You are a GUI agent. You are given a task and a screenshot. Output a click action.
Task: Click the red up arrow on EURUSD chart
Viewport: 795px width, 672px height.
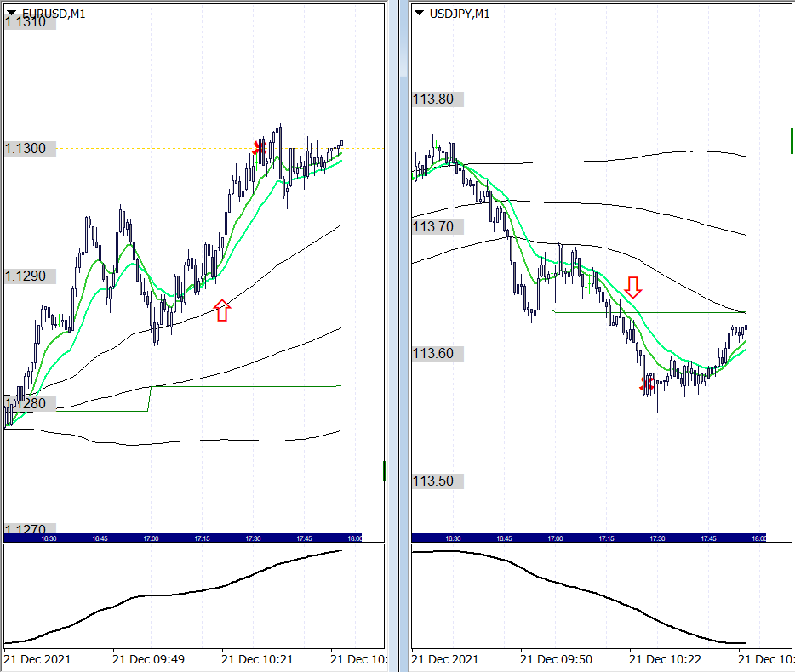[221, 310]
